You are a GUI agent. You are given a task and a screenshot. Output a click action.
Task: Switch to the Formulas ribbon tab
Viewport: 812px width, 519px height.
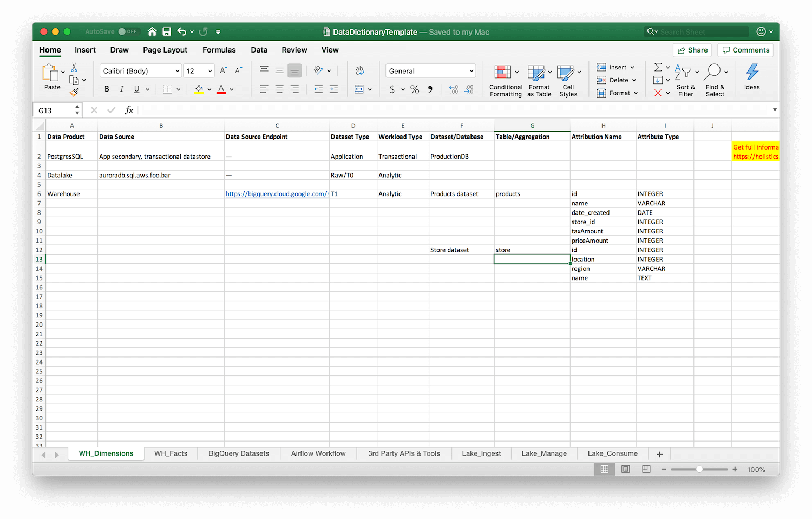coord(219,50)
